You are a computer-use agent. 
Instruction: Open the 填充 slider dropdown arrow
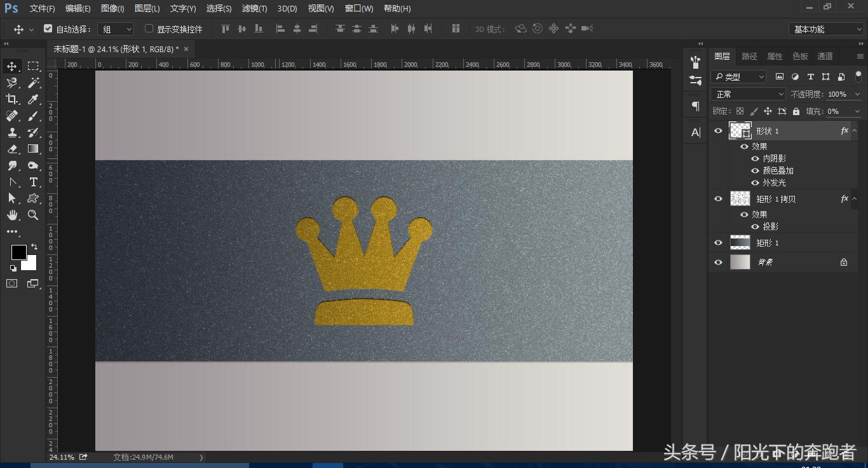pyautogui.click(x=857, y=111)
